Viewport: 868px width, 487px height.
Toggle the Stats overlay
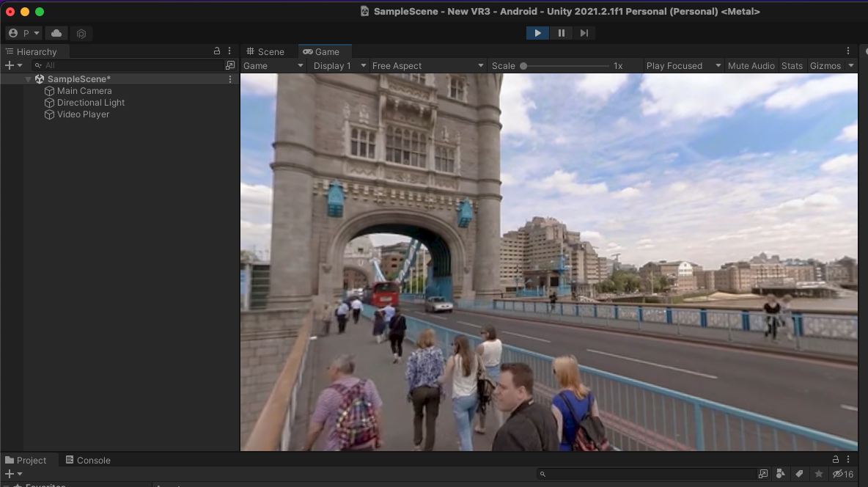pos(792,65)
